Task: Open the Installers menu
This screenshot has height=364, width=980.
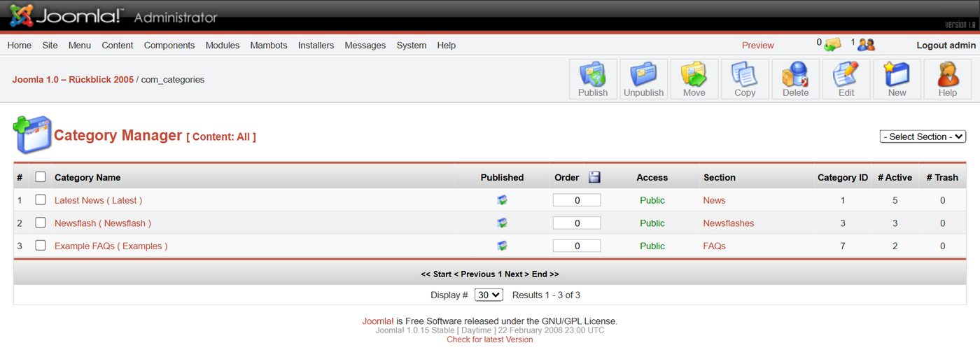Action: click(316, 45)
